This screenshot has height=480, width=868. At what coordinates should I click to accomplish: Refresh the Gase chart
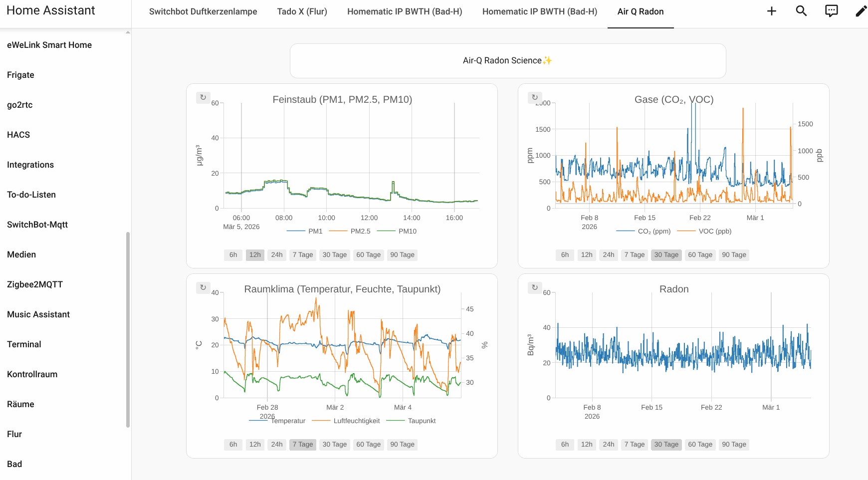click(535, 97)
